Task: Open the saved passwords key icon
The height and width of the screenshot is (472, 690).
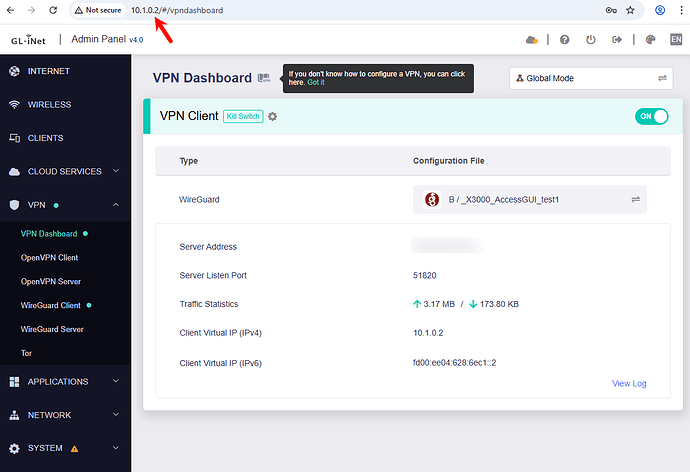Action: pyautogui.click(x=611, y=10)
